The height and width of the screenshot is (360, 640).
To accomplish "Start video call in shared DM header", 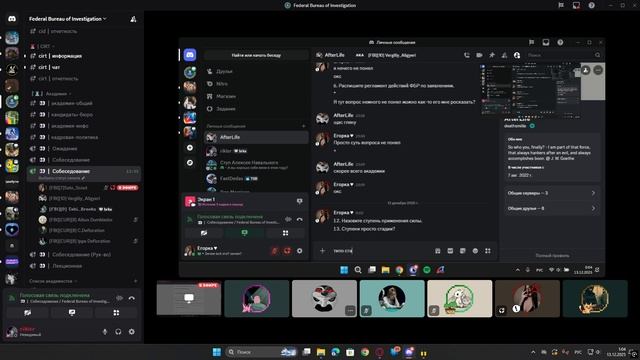I will pyautogui.click(x=479, y=55).
